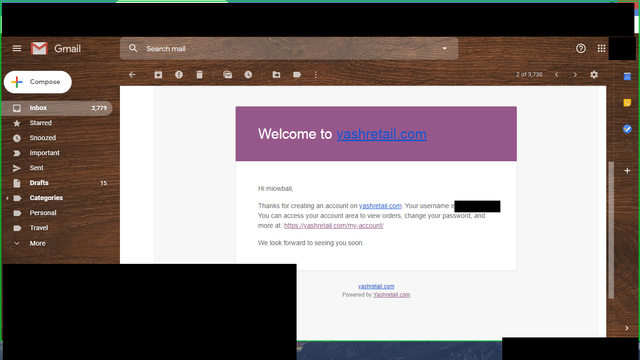Delete this email with trash icon
640x360 pixels.
(199, 75)
